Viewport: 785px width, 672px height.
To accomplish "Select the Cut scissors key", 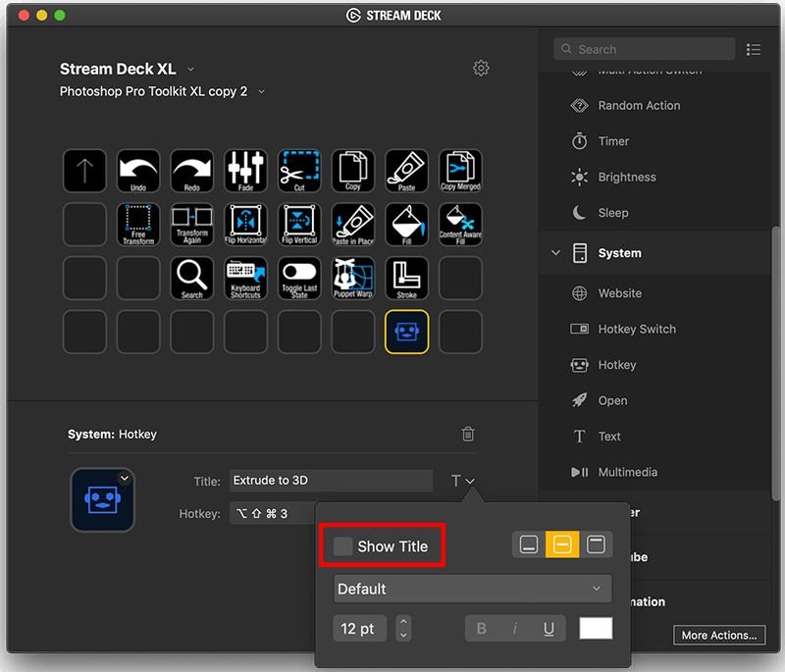I will (299, 171).
